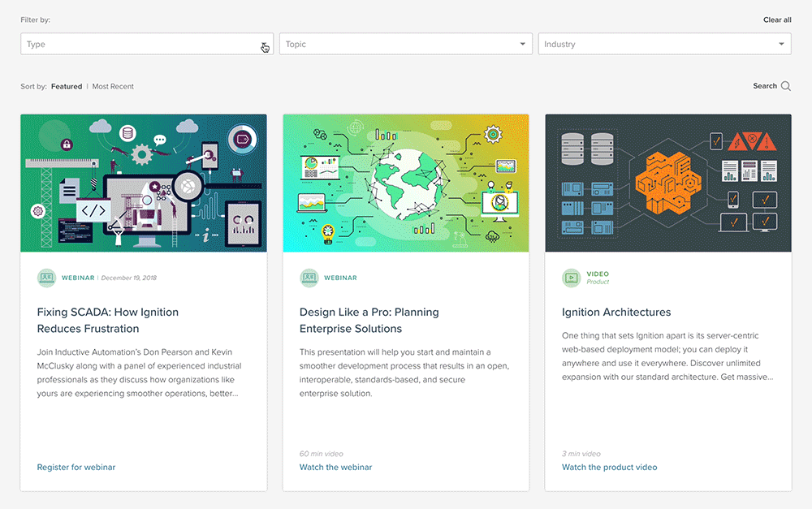Click the webinar icon on Design Like a Pro card
The image size is (812, 509).
pyautogui.click(x=309, y=278)
